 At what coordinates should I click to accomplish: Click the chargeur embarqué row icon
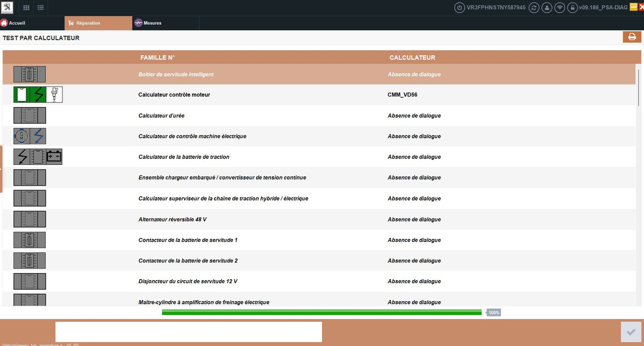pos(30,178)
